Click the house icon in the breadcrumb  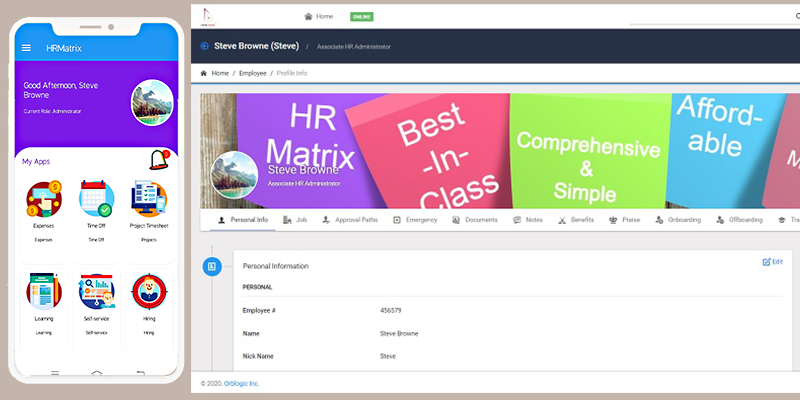pos(204,73)
